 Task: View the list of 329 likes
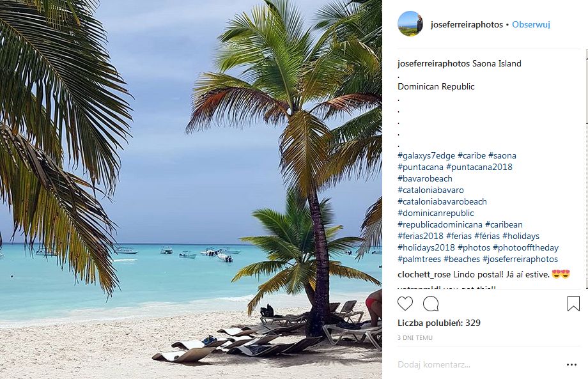439,323
